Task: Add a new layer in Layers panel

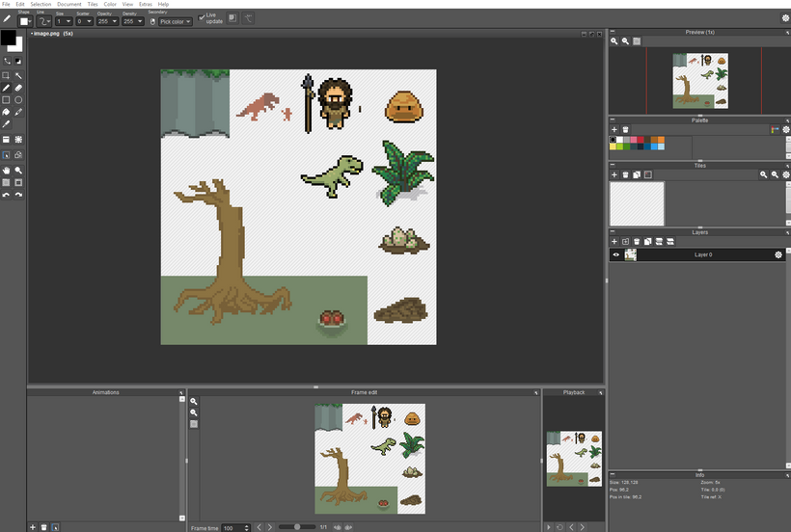Action: pos(614,241)
